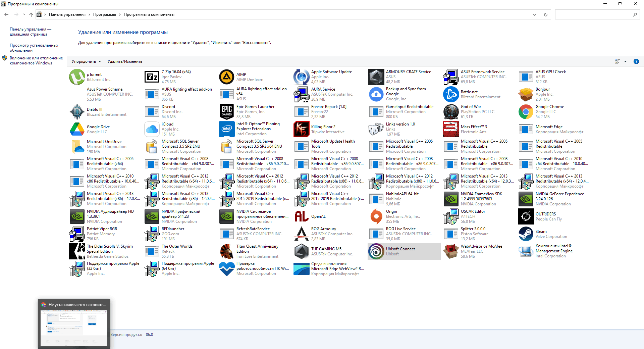The height and width of the screenshot is (349, 644).
Task: Select the Ubisoft Connect icon
Action: pyautogui.click(x=376, y=251)
